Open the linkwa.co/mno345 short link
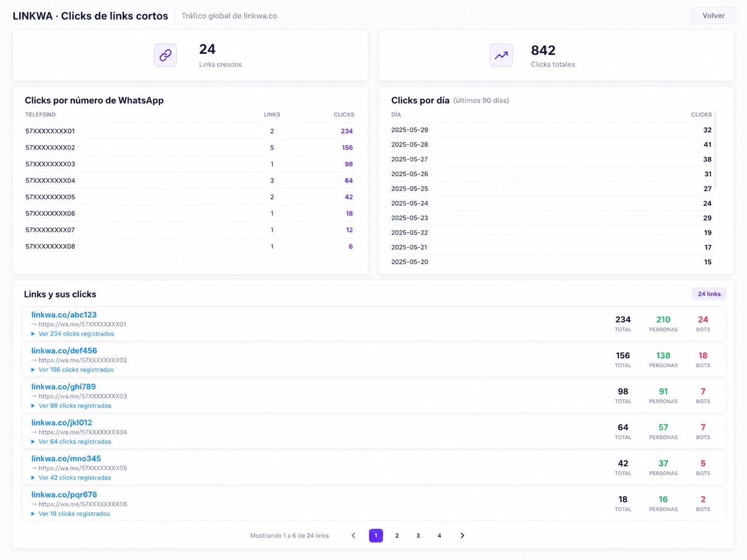This screenshot has width=747, height=560. 66,458
